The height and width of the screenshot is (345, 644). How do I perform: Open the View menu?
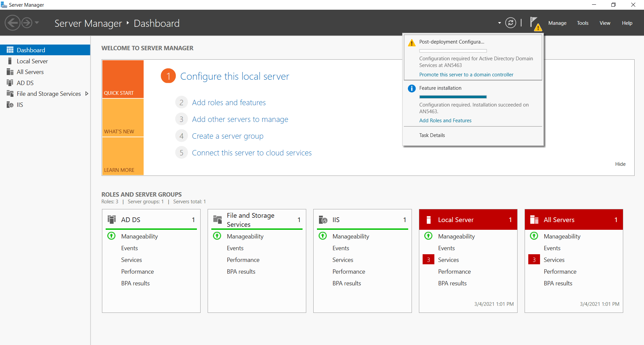(605, 23)
